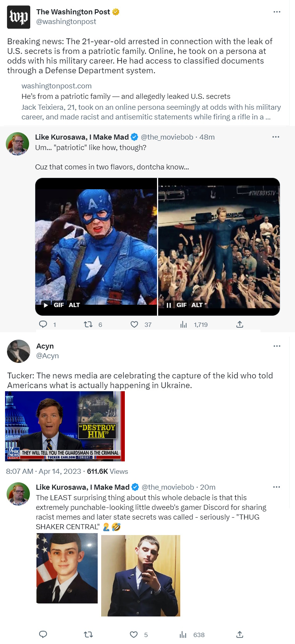
Task: Open more options on Washington Post tweet
Action: 277,12
